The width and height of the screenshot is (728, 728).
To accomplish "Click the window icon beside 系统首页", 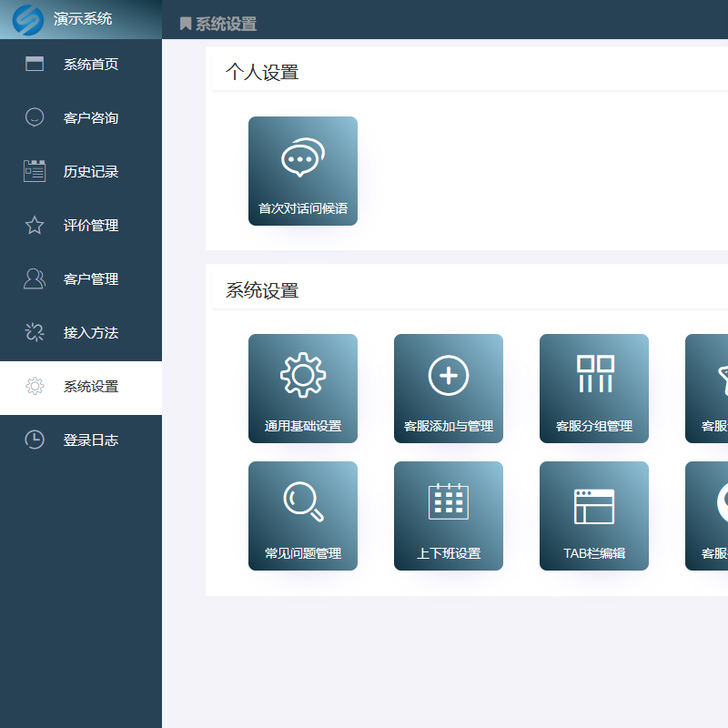I will coord(35,64).
